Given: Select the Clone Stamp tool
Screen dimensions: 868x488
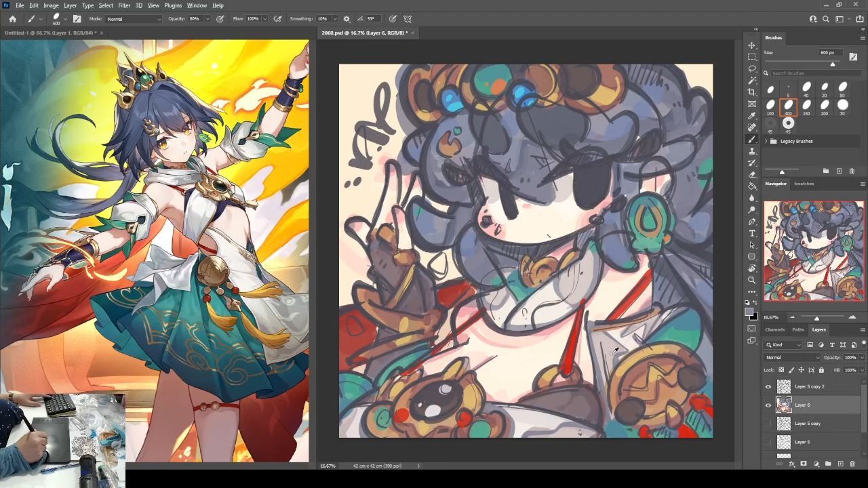Looking at the screenshot, I should [x=751, y=151].
